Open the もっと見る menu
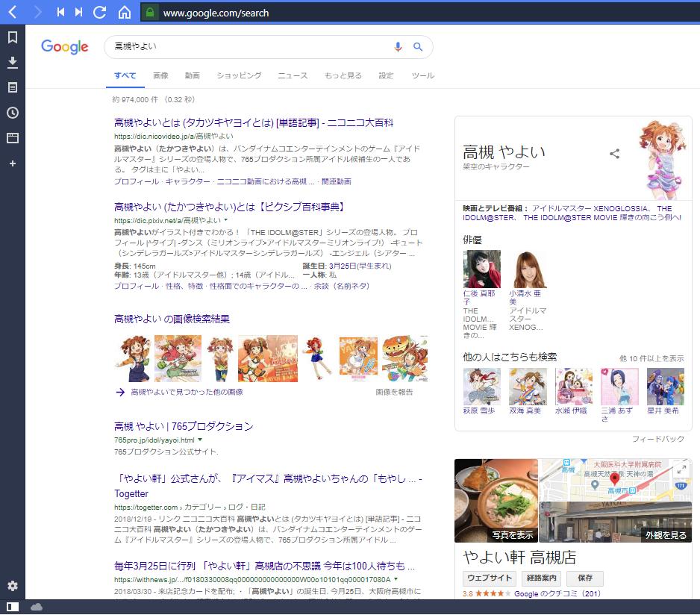This screenshot has height=615, width=700. [343, 75]
